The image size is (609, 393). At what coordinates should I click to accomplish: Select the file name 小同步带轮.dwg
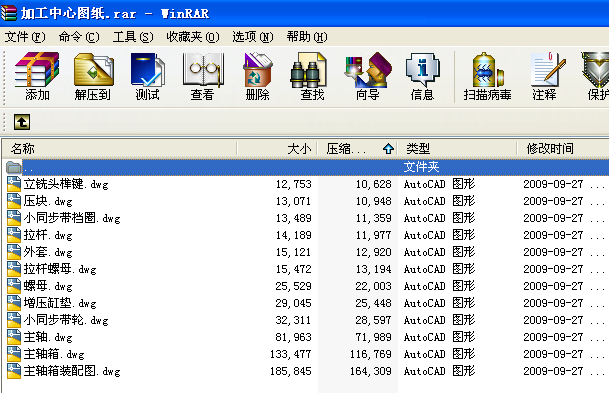(x=66, y=320)
